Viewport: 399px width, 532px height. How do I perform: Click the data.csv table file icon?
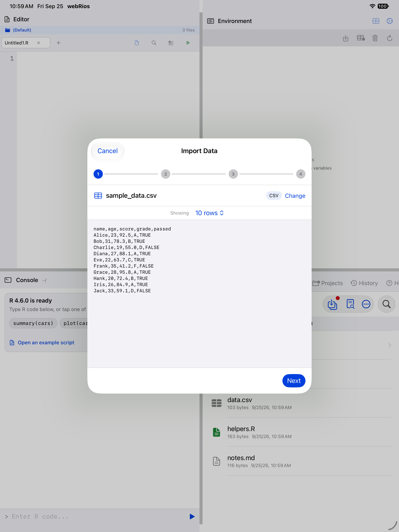(217, 403)
